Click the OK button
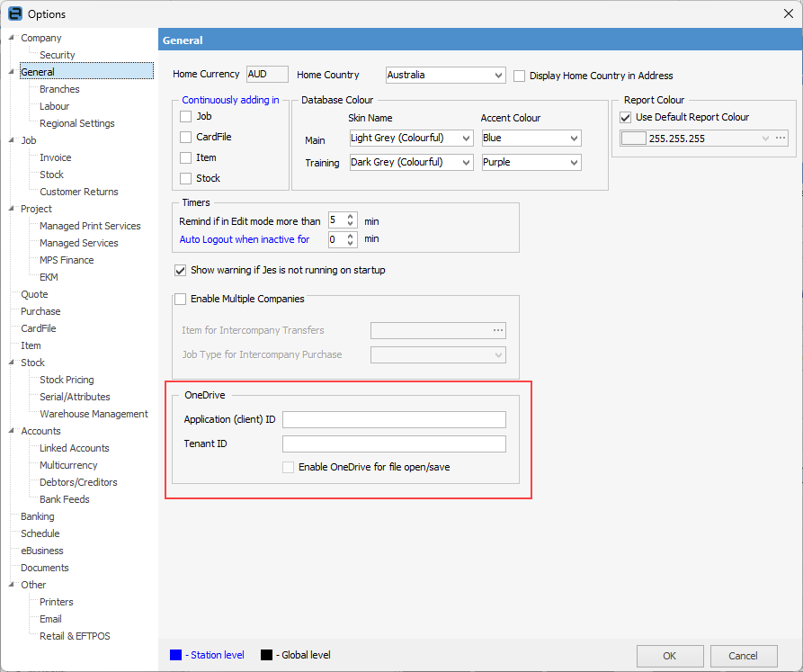 pos(670,656)
